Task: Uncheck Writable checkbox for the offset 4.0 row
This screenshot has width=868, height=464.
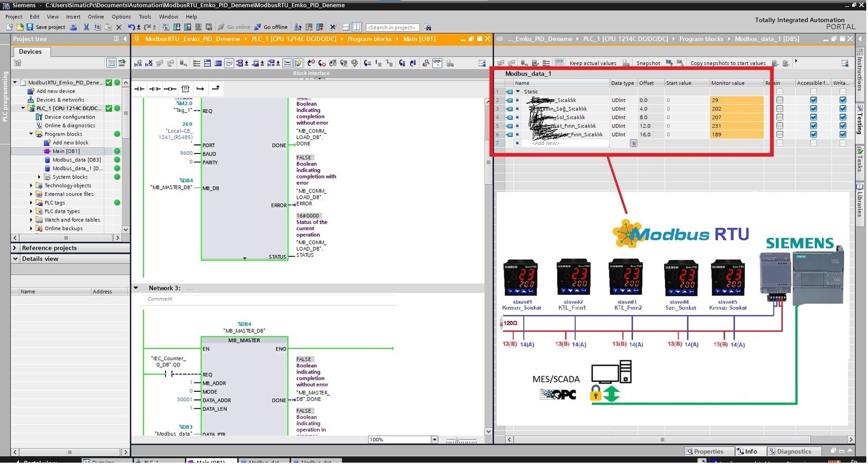Action: tap(843, 109)
